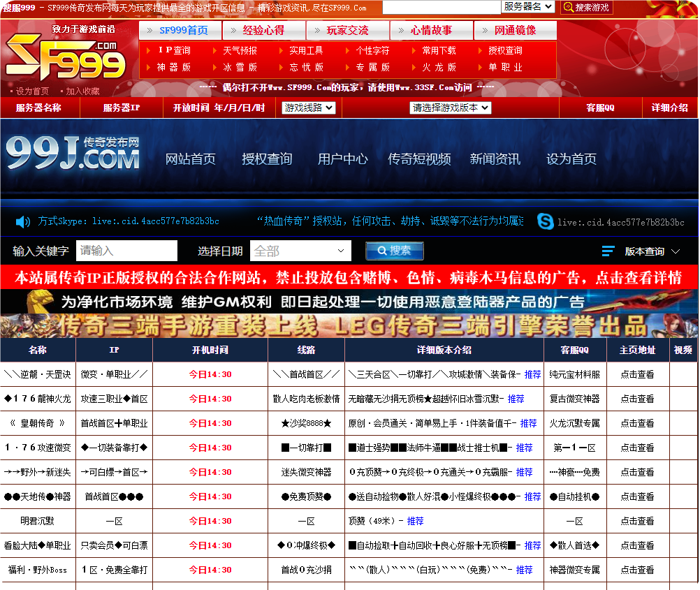Click the 传奇三端手游重装上线 banner

click(349, 325)
